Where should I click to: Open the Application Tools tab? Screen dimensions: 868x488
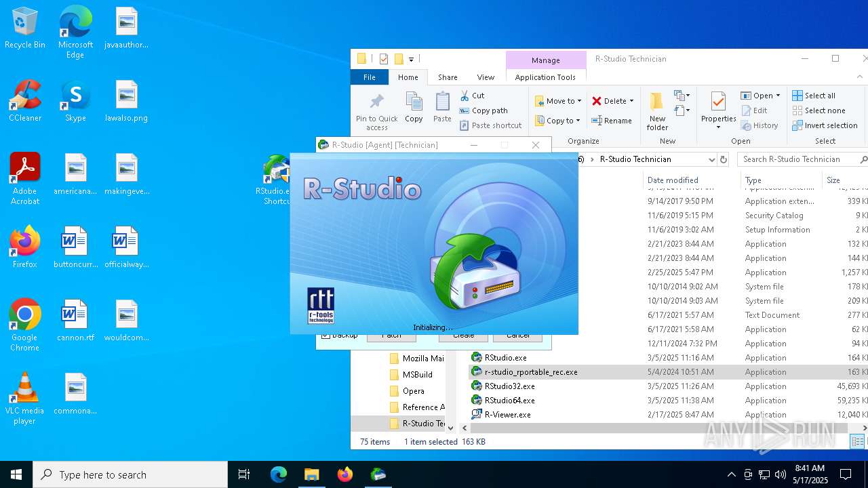click(545, 77)
